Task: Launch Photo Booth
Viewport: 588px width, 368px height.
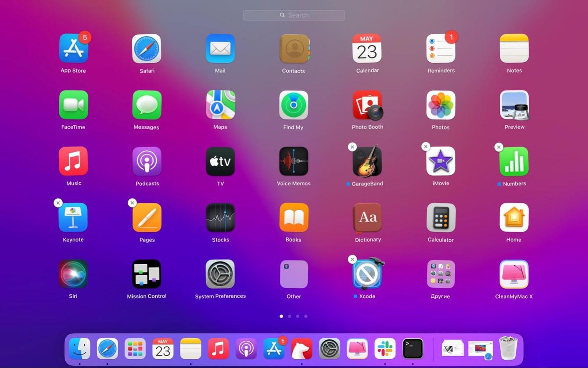Action: [367, 105]
